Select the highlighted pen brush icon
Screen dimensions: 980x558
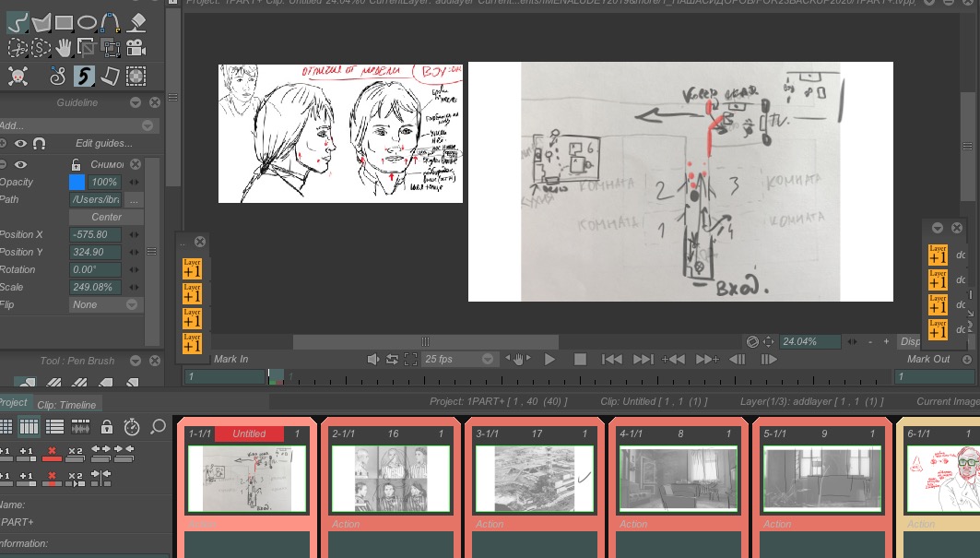[x=84, y=77]
